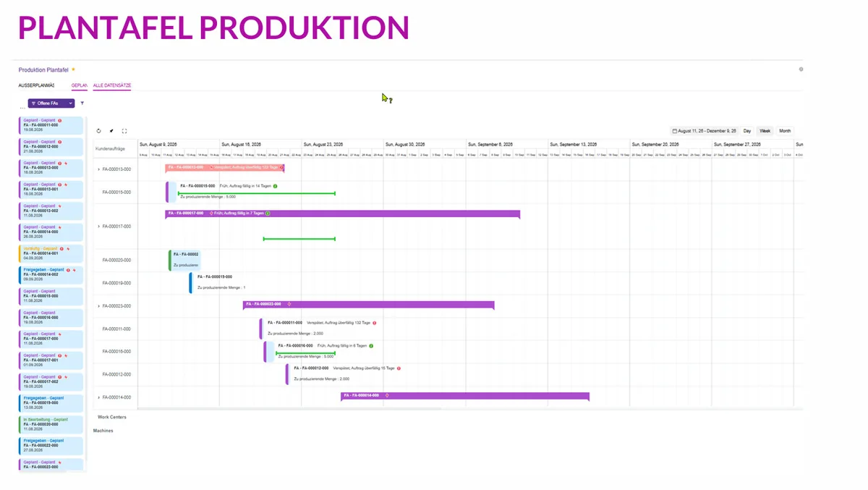
Task: Select order card FA-000022-000
Action: pos(51,446)
